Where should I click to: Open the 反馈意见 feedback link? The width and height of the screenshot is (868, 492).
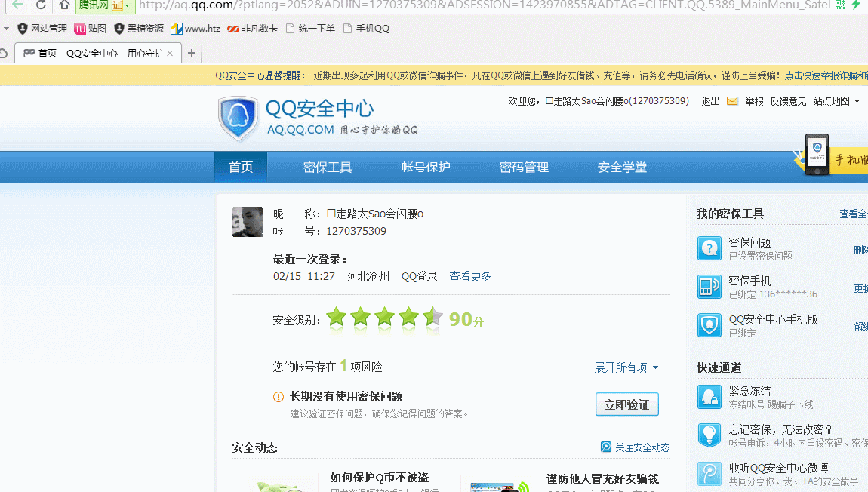[x=788, y=101]
